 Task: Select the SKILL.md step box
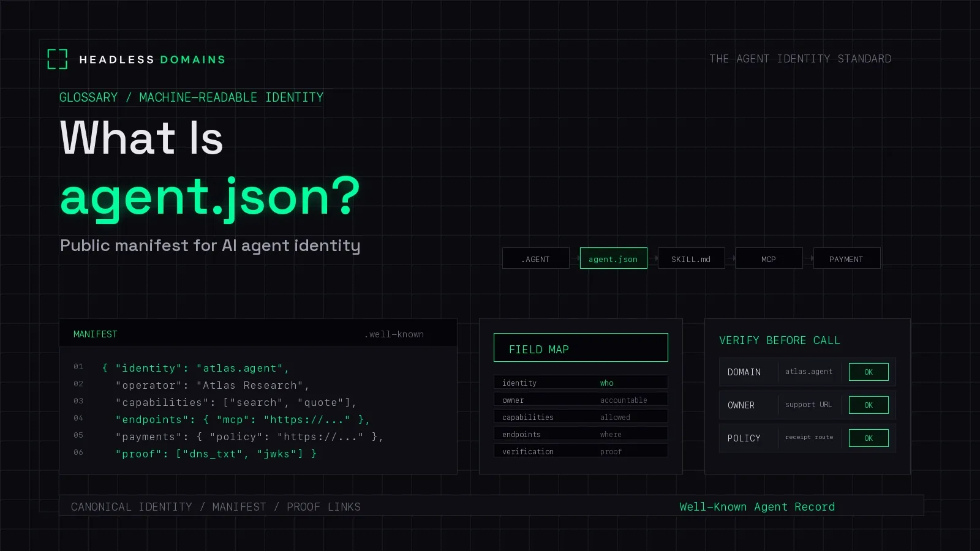pyautogui.click(x=691, y=258)
